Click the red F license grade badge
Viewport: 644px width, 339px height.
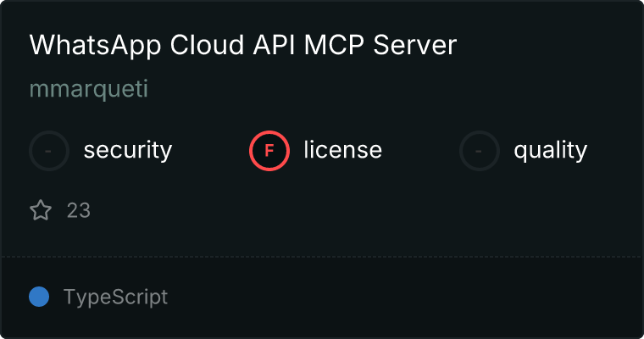click(x=269, y=151)
